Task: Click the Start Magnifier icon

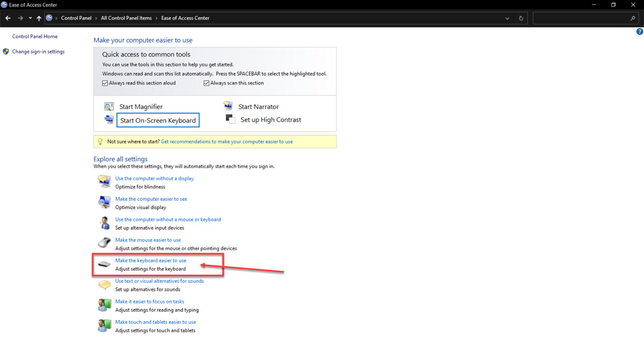Action: click(x=109, y=106)
